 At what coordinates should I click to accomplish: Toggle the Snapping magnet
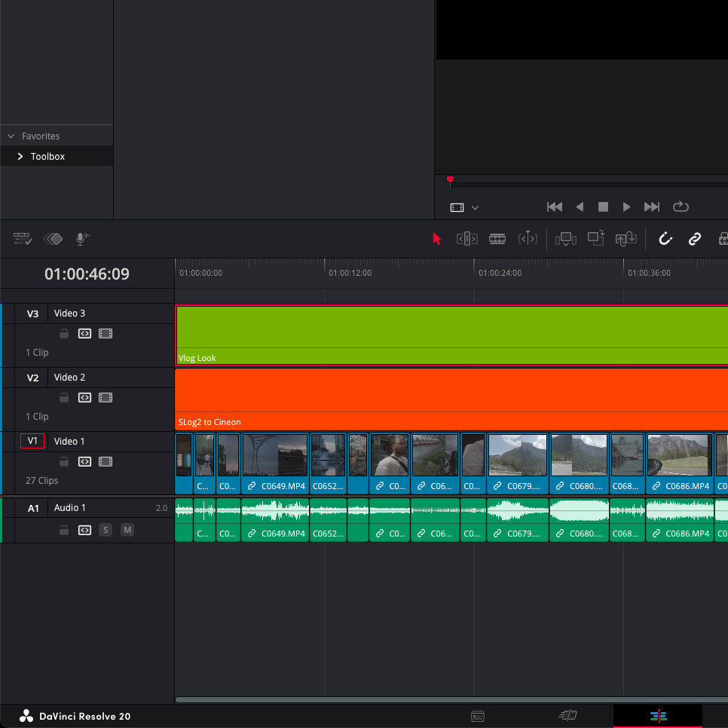coord(665,239)
